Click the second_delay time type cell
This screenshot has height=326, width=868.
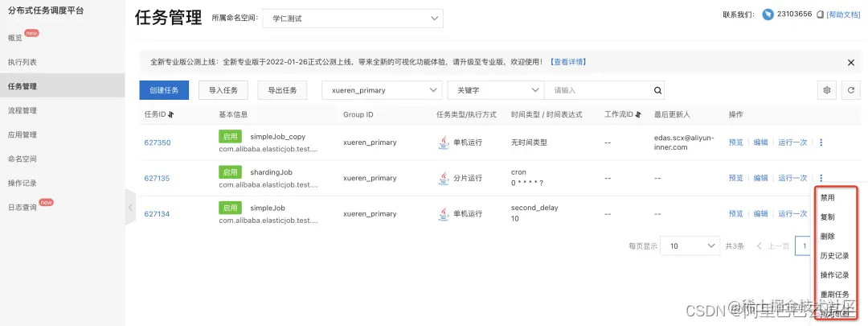534,208
